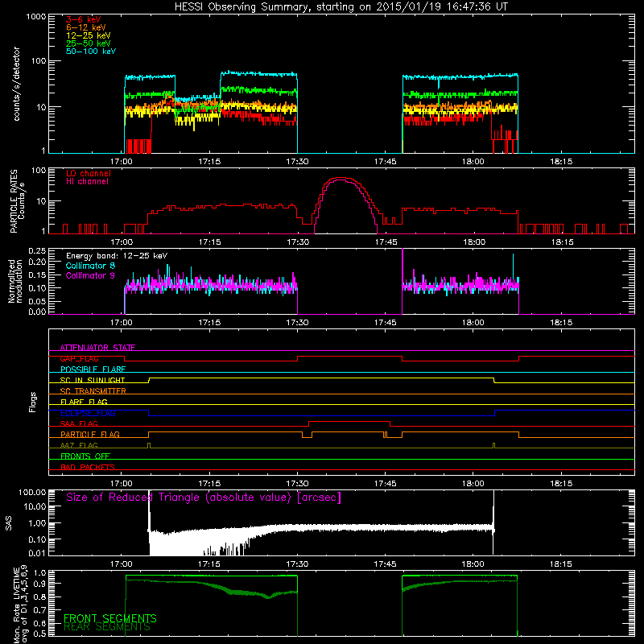Screen dimensions: 644x644
Task: Click the FRONTS OFF flag label
Action: click(85, 456)
